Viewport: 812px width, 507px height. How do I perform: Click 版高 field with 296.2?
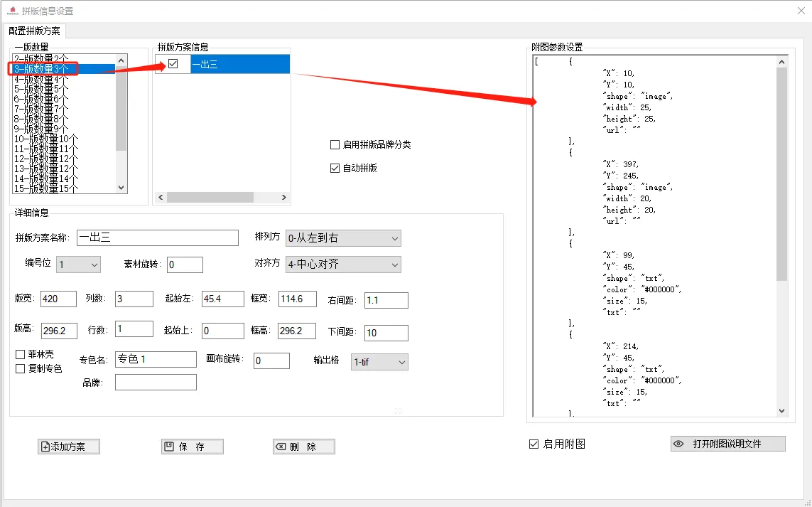(59, 331)
